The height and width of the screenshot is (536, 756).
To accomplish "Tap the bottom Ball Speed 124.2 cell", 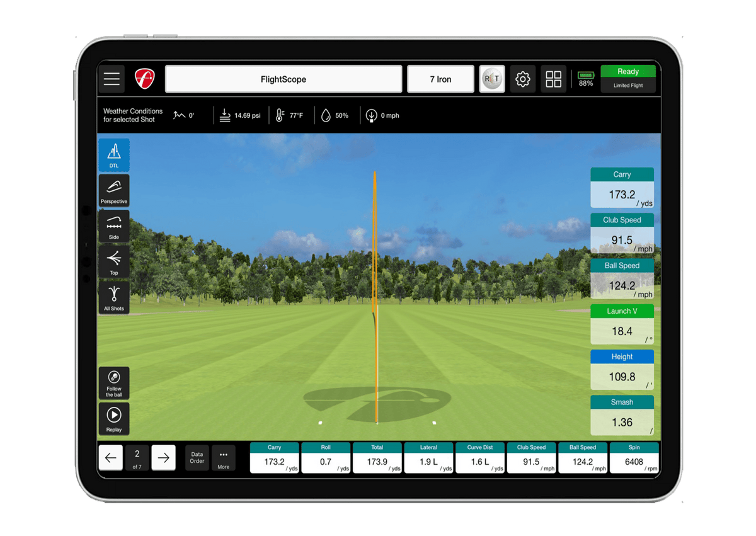I will tap(583, 457).
